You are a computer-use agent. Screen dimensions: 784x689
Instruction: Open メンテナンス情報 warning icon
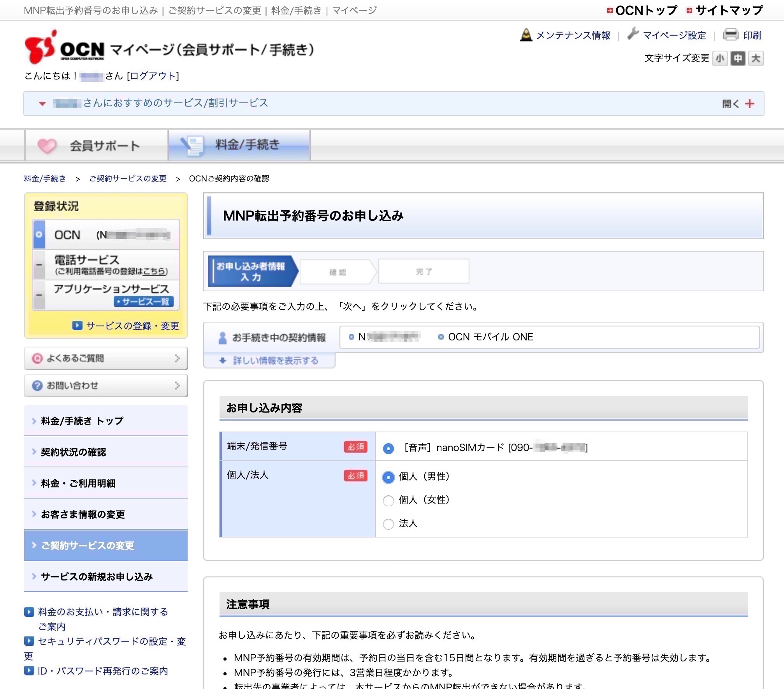tap(526, 35)
